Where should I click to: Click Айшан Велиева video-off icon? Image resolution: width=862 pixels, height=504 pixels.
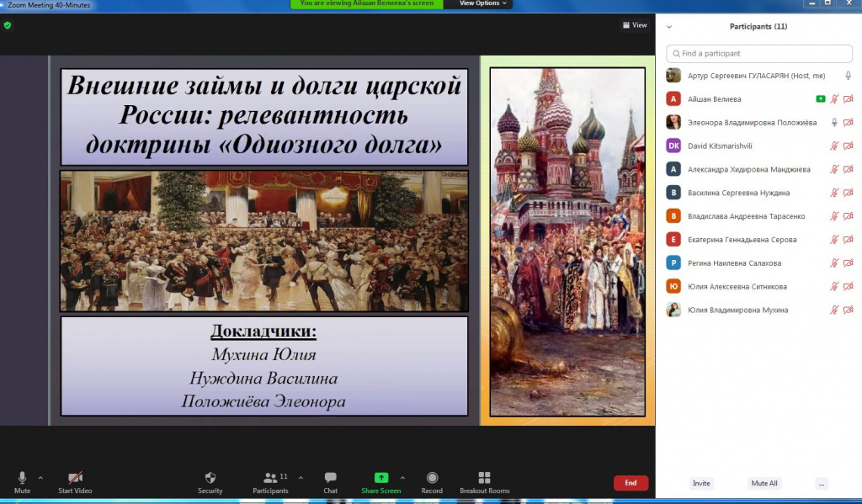tap(849, 99)
